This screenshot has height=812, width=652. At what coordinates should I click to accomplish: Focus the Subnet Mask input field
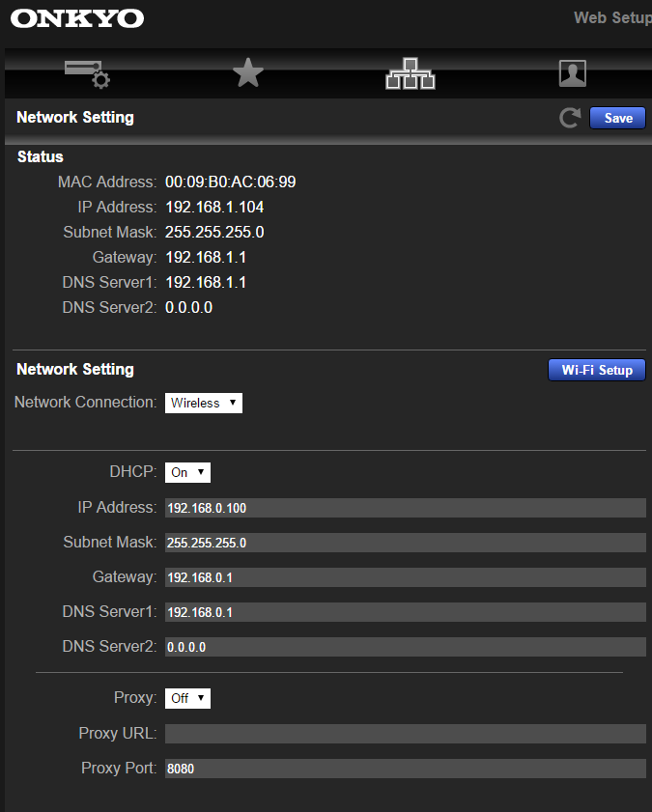point(406,543)
